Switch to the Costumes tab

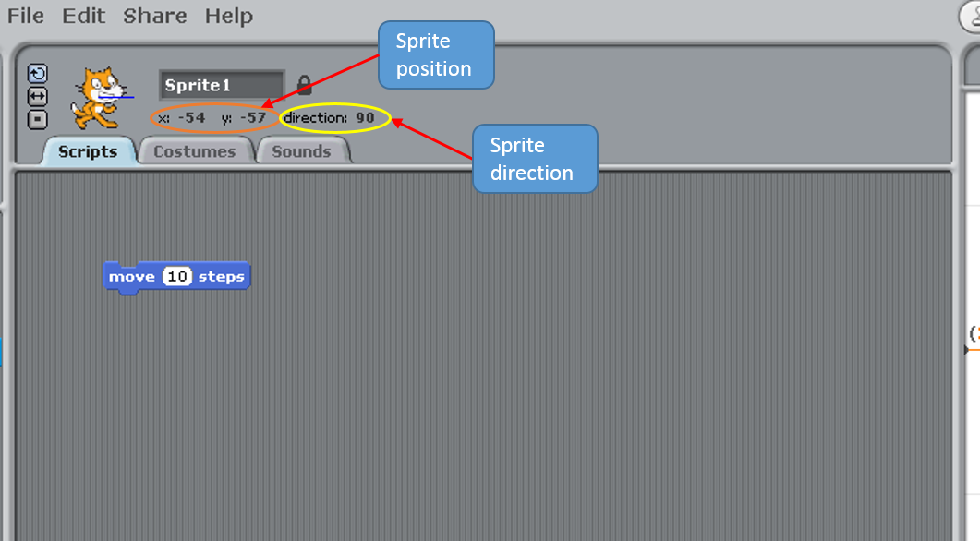(x=196, y=150)
